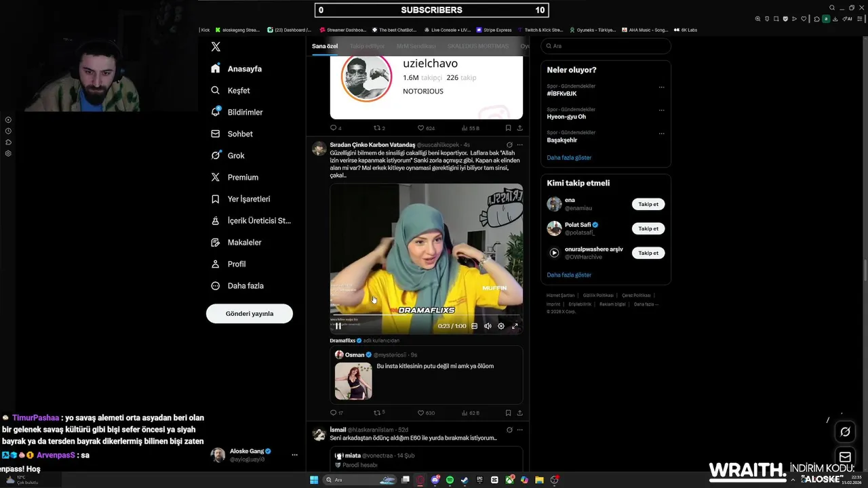Pause the Dramaflixs video
The width and height of the screenshot is (868, 488).
tap(338, 326)
